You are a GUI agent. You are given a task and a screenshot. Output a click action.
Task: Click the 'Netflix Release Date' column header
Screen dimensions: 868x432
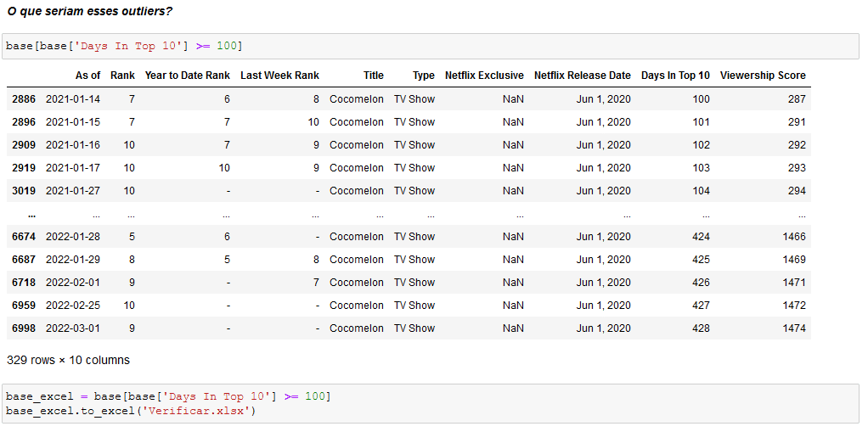tap(583, 76)
